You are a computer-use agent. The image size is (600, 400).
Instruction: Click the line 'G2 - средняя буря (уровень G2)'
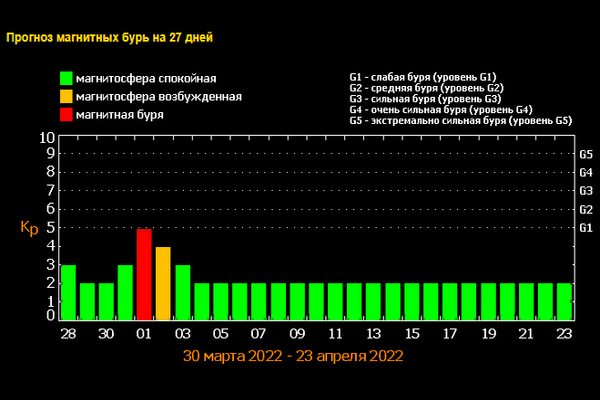pos(426,88)
